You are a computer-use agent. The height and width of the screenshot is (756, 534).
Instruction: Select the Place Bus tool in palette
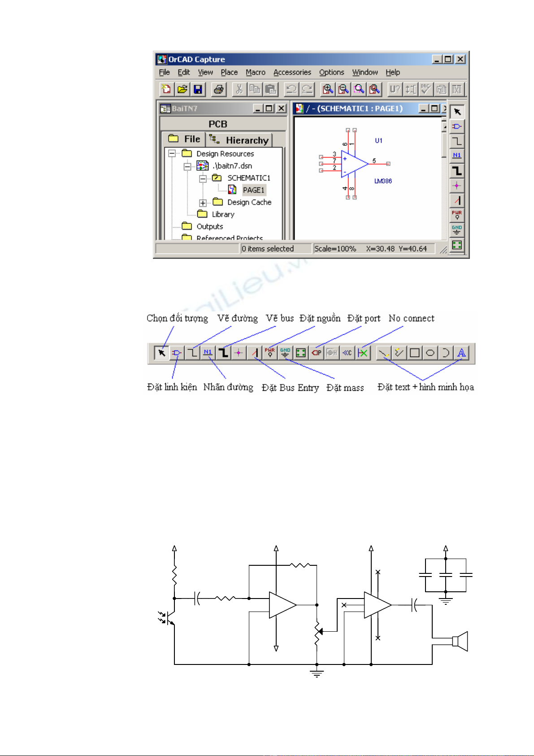pos(457,171)
